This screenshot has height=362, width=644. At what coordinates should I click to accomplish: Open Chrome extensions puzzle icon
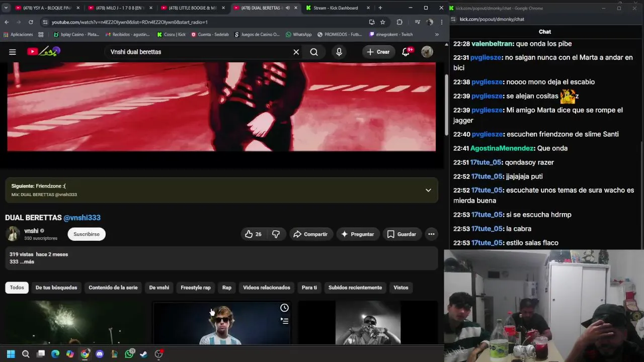tap(399, 22)
